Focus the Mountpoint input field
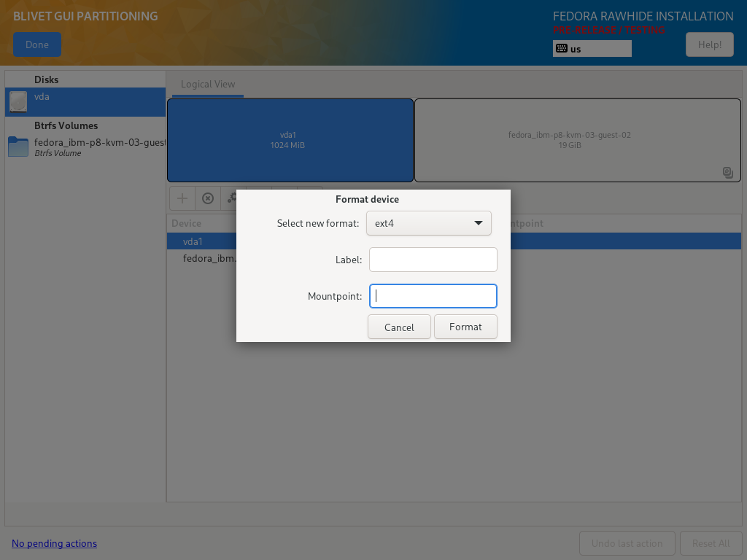Image resolution: width=747 pixels, height=560 pixels. (433, 296)
